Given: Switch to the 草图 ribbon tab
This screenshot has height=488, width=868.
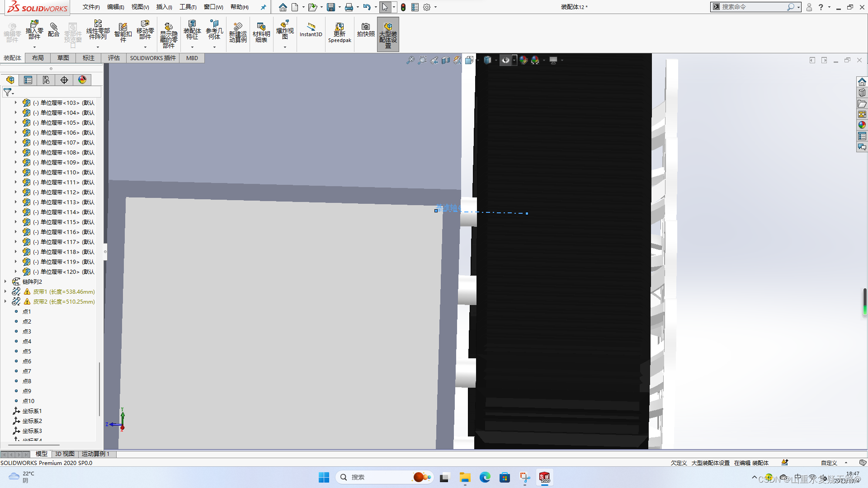Looking at the screenshot, I should pyautogui.click(x=63, y=58).
